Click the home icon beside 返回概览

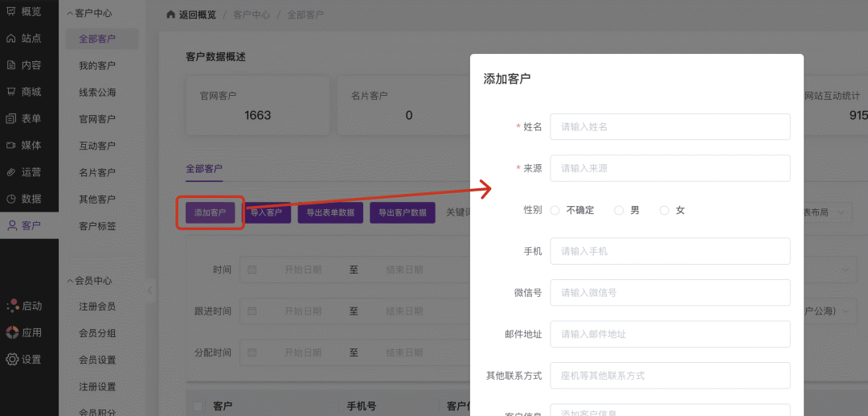[x=170, y=15]
